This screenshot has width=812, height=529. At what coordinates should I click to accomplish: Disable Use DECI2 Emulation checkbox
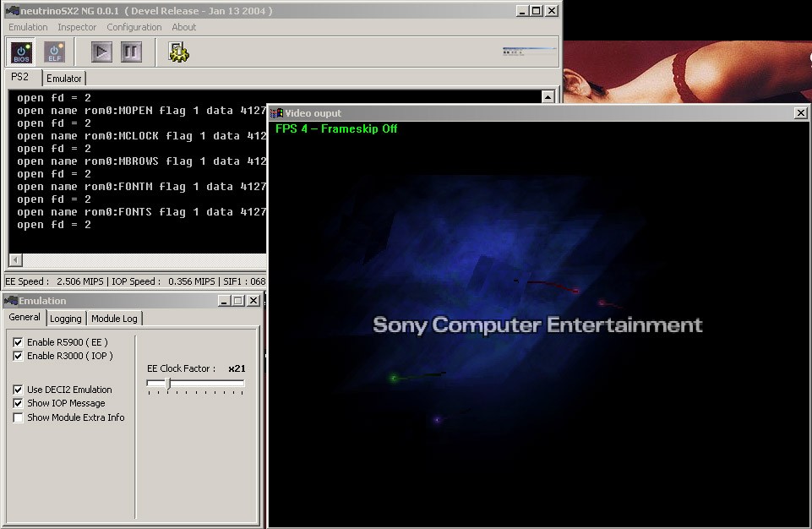pos(18,390)
